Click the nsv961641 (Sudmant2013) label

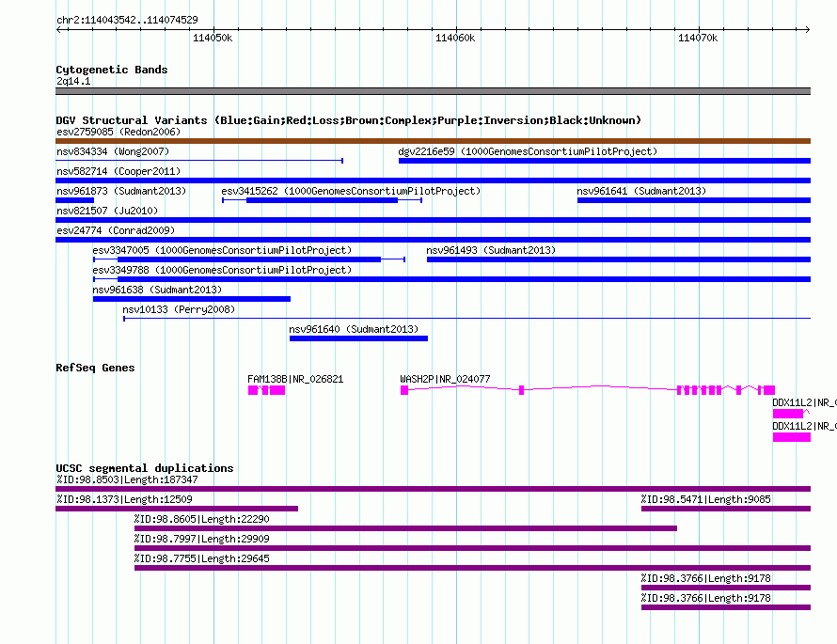pyautogui.click(x=641, y=191)
